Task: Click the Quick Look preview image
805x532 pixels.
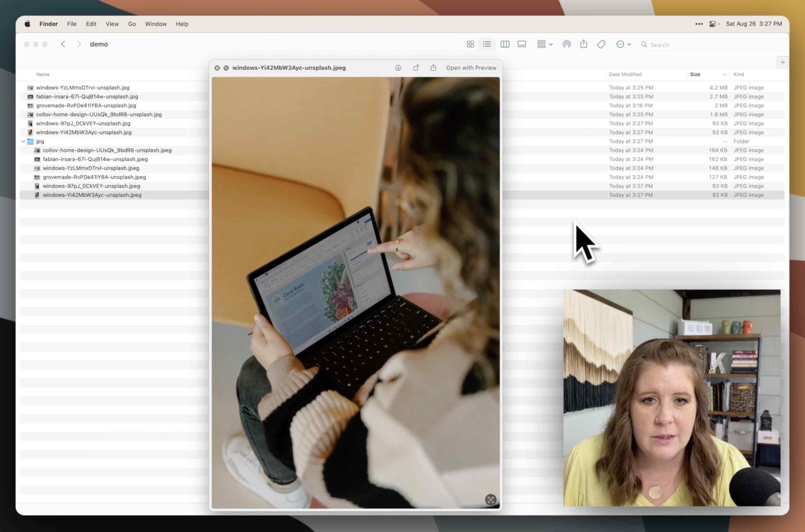Action: tap(356, 293)
